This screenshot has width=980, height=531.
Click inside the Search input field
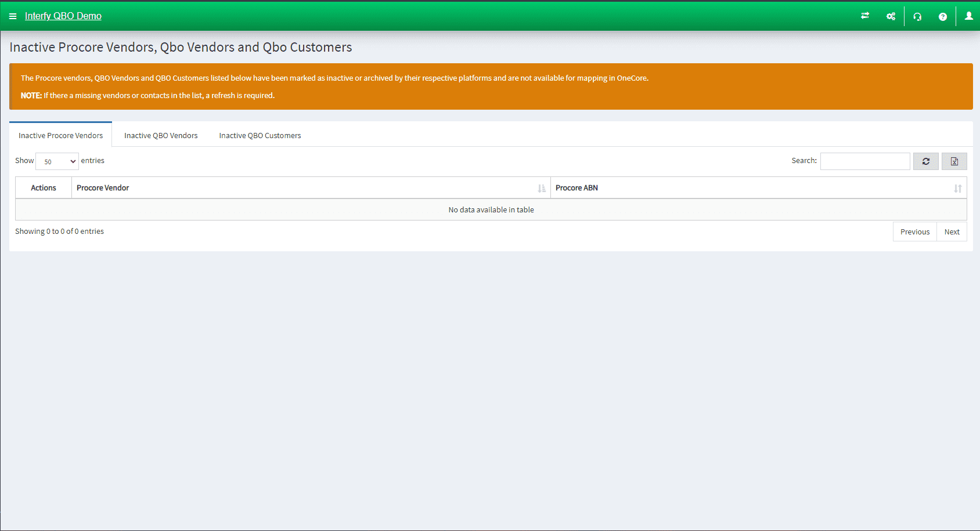(x=864, y=161)
